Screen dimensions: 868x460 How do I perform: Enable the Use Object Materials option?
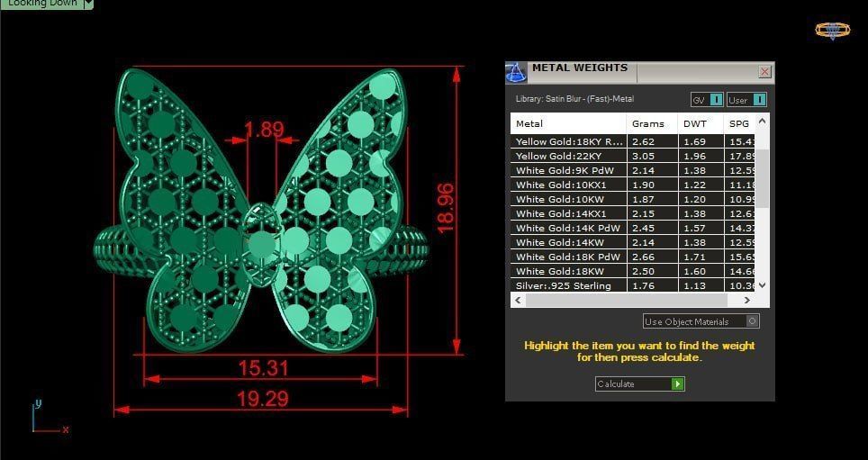(701, 321)
